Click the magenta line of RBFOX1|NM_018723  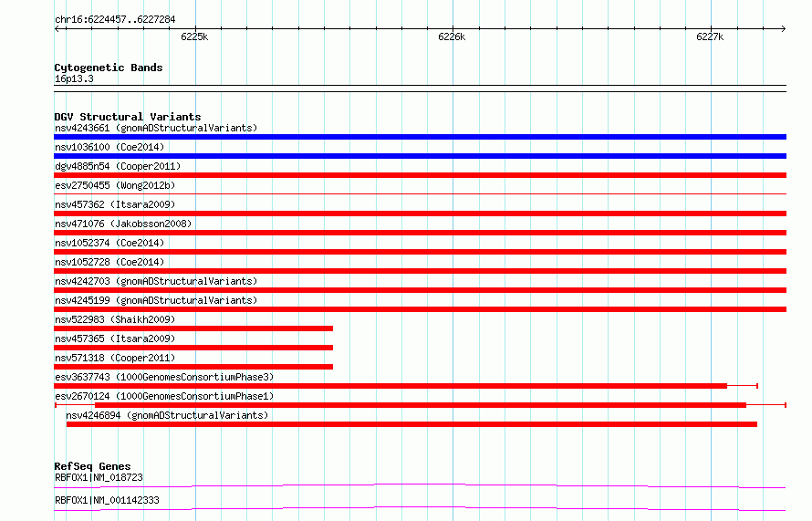click(420, 485)
